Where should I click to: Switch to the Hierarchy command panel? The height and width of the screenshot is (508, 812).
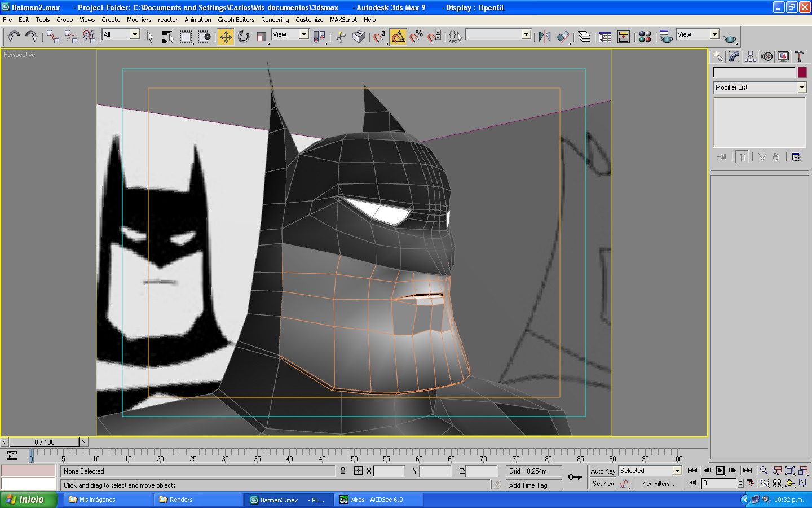click(750, 56)
